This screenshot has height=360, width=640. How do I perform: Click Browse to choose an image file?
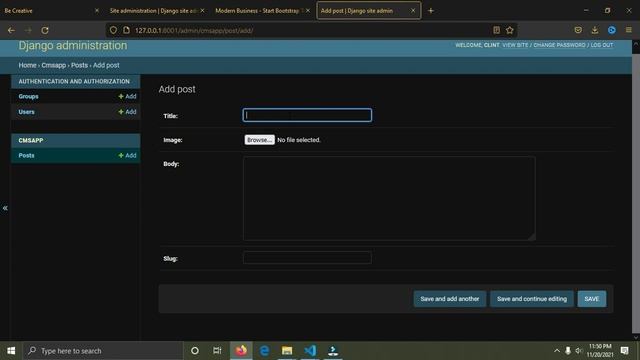point(259,140)
